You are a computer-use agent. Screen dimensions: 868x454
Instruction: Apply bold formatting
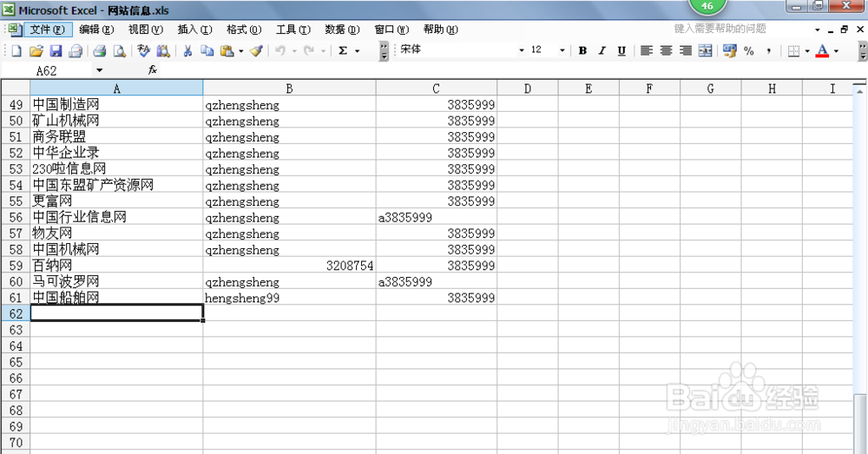click(582, 51)
